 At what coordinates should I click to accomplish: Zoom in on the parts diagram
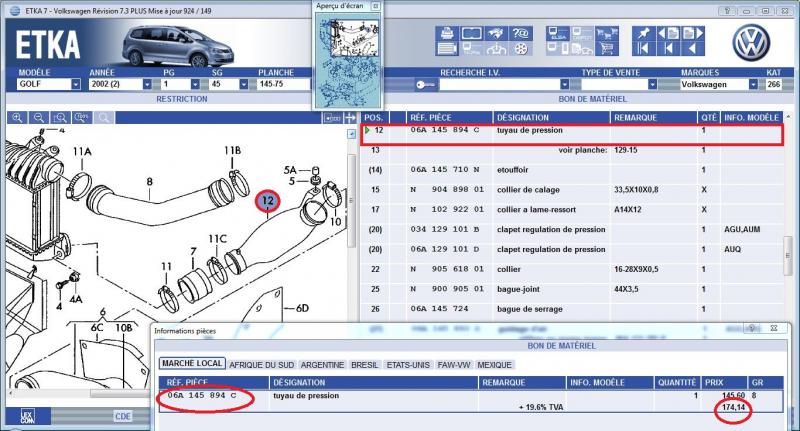click(x=17, y=118)
